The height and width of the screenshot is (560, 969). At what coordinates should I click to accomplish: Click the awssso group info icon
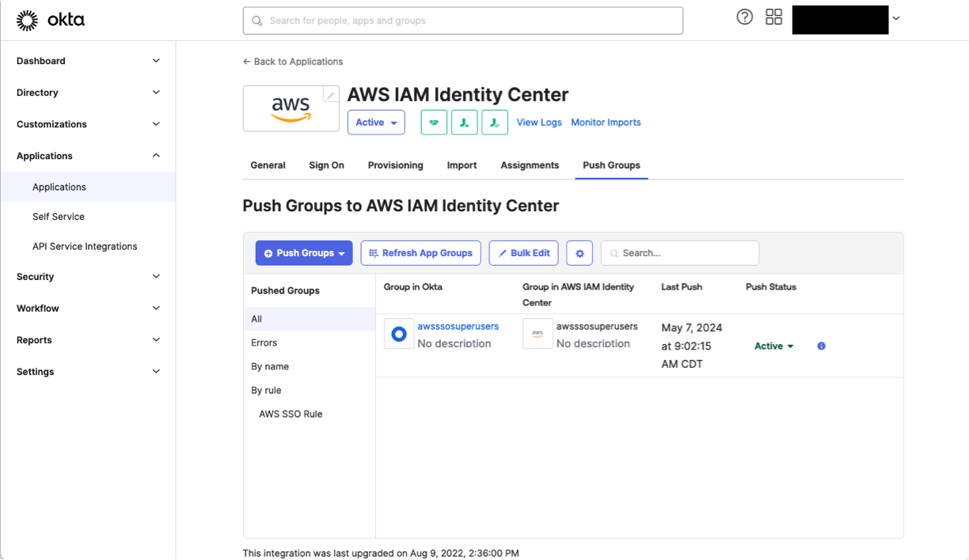821,346
